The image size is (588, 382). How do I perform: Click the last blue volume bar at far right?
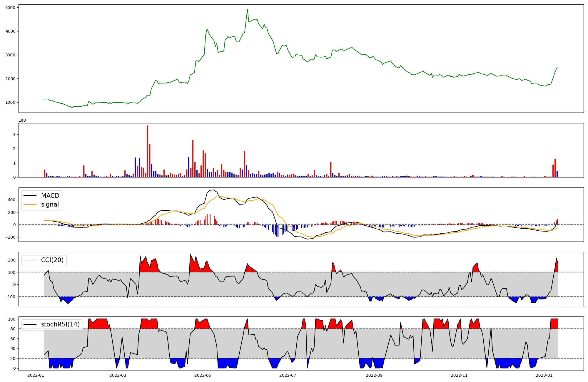(x=557, y=174)
